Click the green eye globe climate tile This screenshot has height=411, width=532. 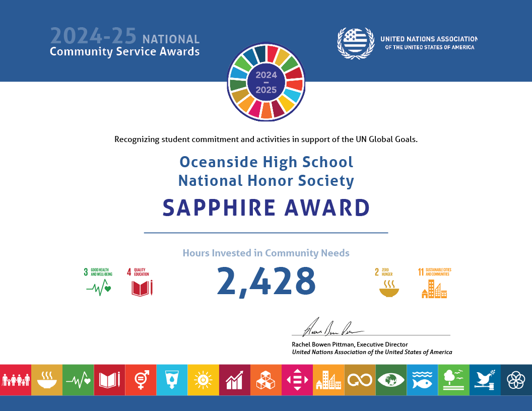pos(391,380)
